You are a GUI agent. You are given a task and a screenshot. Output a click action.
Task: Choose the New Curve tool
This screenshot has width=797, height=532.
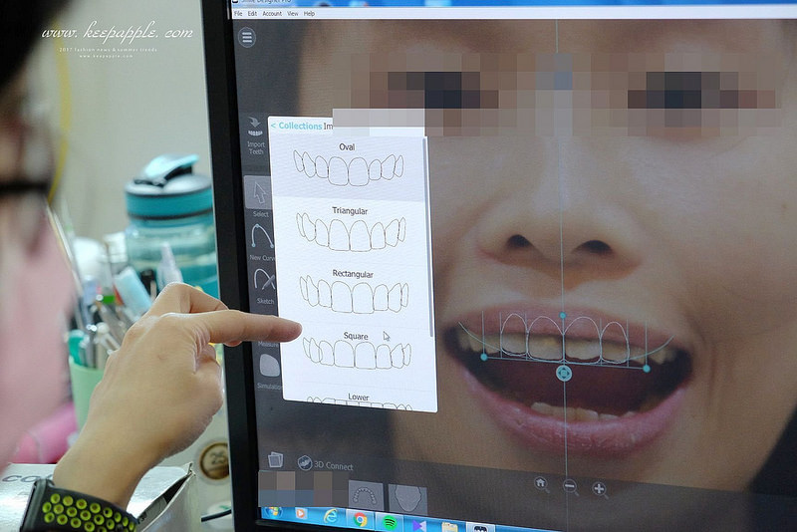pos(262,242)
